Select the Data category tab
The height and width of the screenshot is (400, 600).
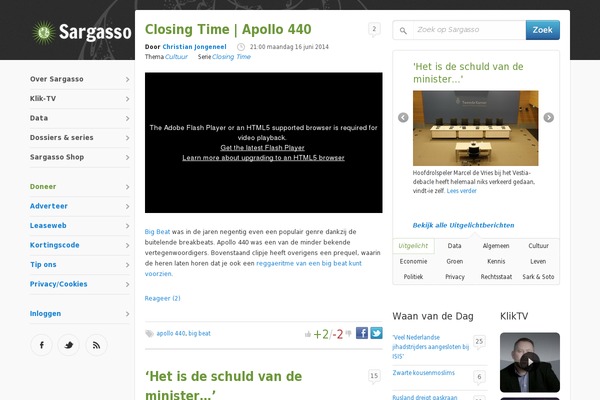(x=455, y=246)
